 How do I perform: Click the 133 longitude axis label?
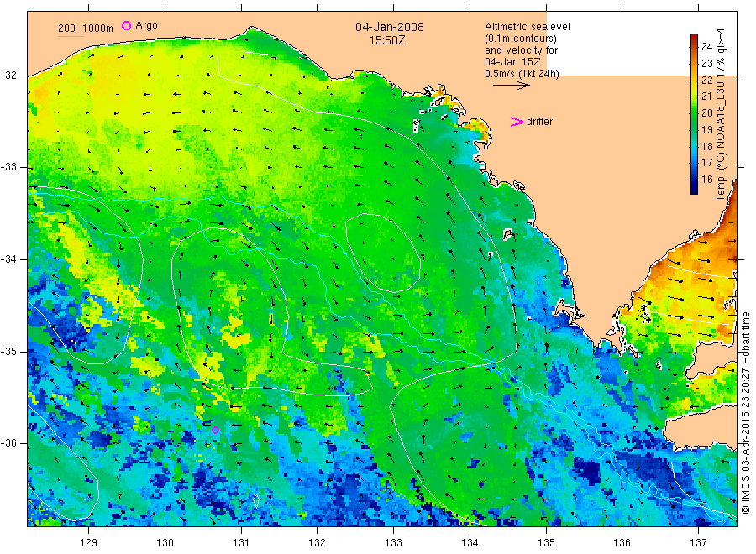coord(393,543)
